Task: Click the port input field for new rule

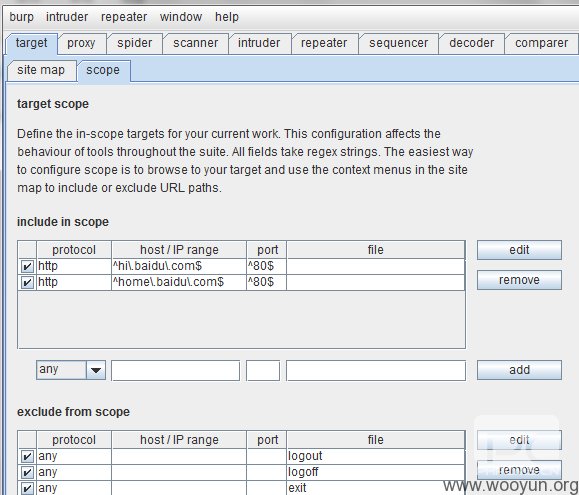Action: point(263,370)
